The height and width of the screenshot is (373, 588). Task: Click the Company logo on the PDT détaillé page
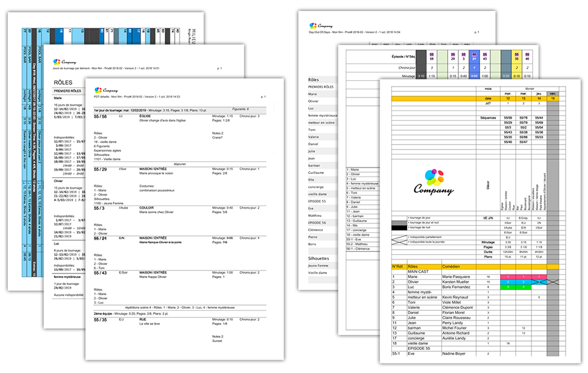(x=106, y=90)
